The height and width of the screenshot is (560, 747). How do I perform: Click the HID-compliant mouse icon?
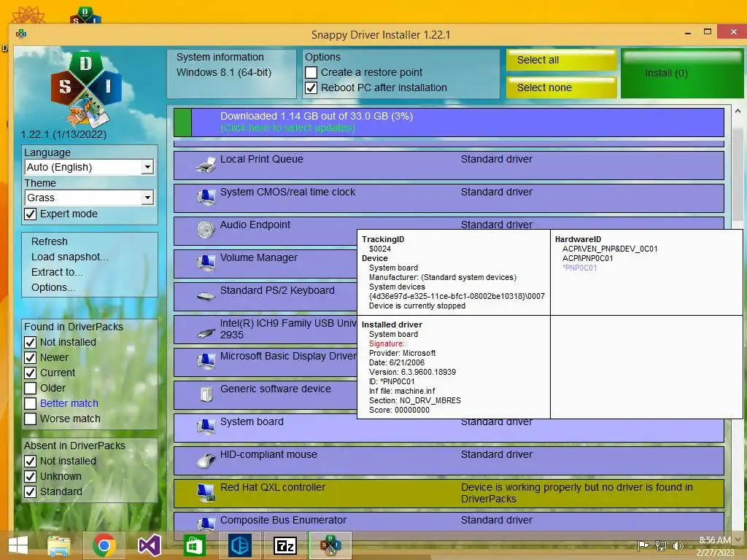(206, 461)
